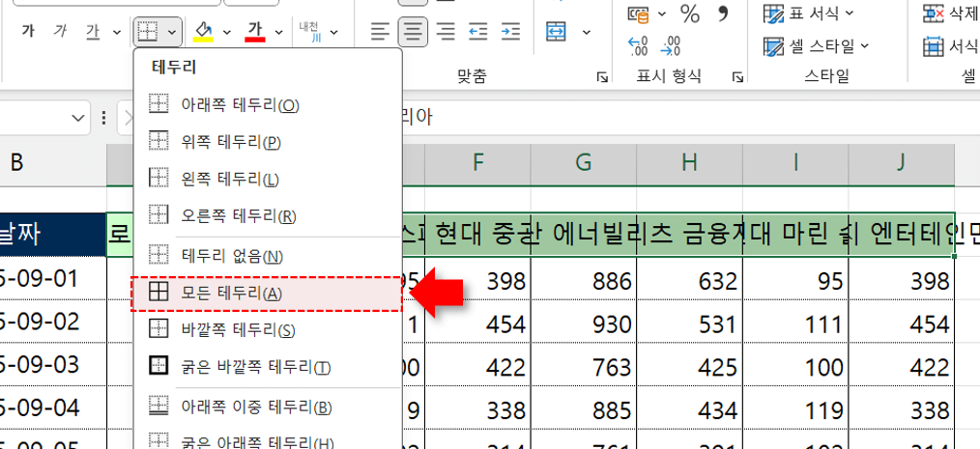
Task: Select 모든 테두리 (All Borders)
Action: coord(266,294)
